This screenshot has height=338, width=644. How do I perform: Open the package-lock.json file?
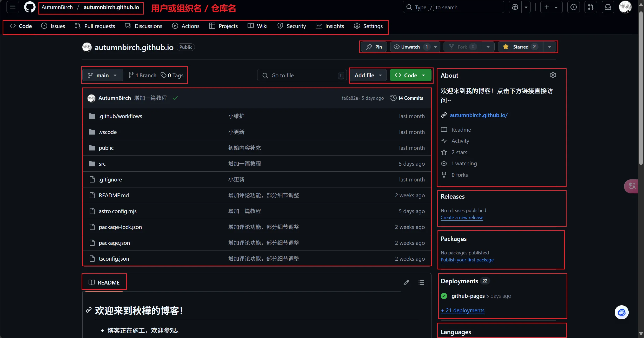point(120,227)
